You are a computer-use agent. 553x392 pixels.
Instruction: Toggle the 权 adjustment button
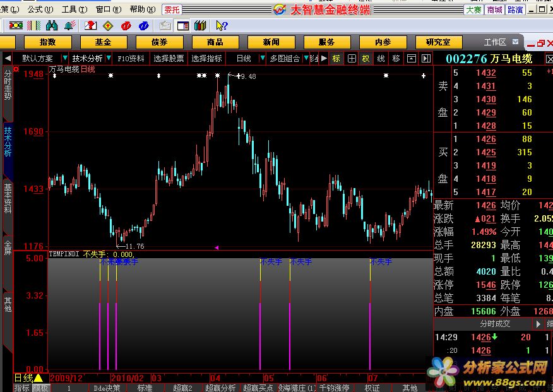(366, 59)
